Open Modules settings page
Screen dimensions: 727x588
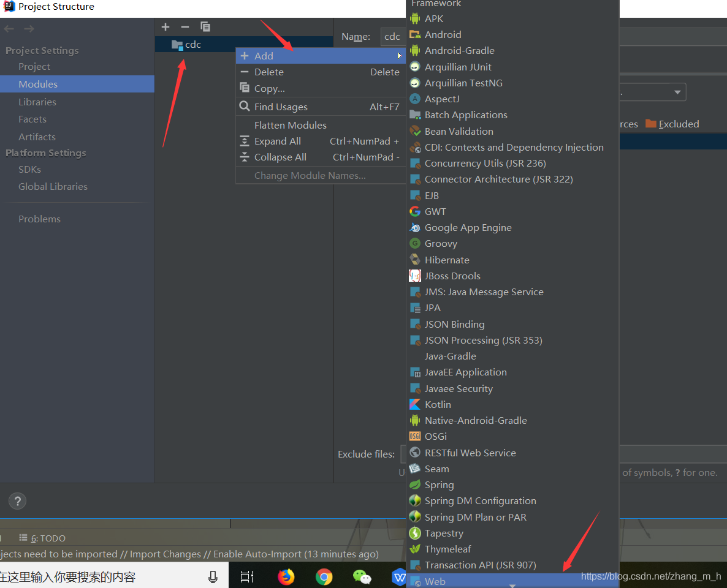point(77,84)
